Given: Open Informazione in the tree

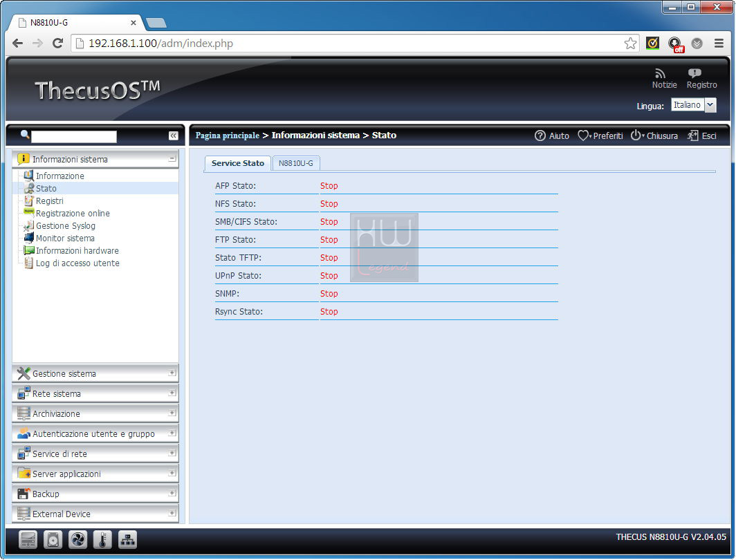Looking at the screenshot, I should pyautogui.click(x=60, y=176).
